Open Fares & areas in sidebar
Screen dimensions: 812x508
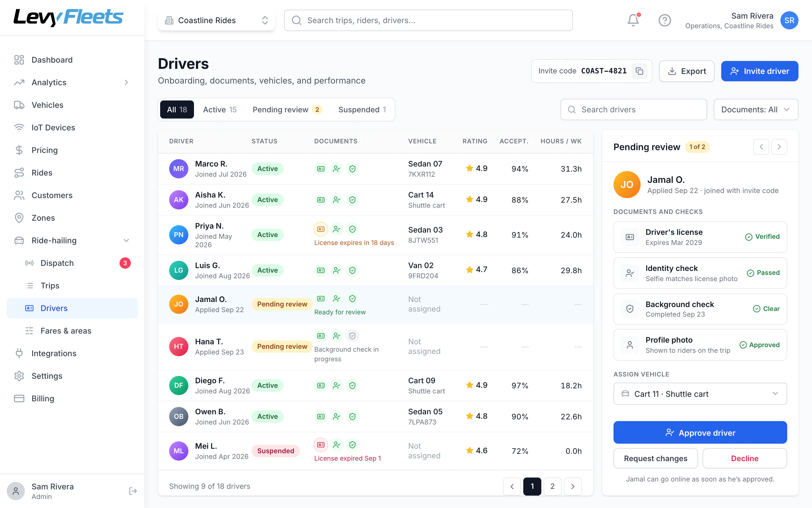point(72,330)
